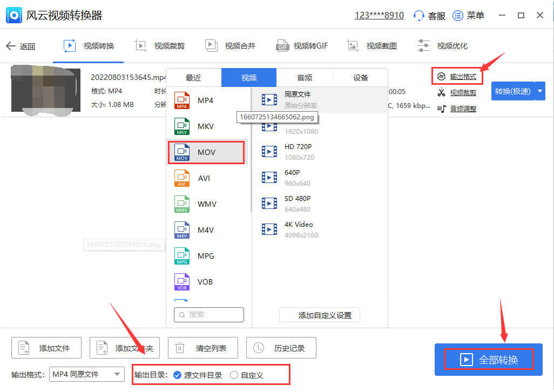The image size is (554, 392).
Task: Choose MOV format icon
Action: [x=181, y=152]
